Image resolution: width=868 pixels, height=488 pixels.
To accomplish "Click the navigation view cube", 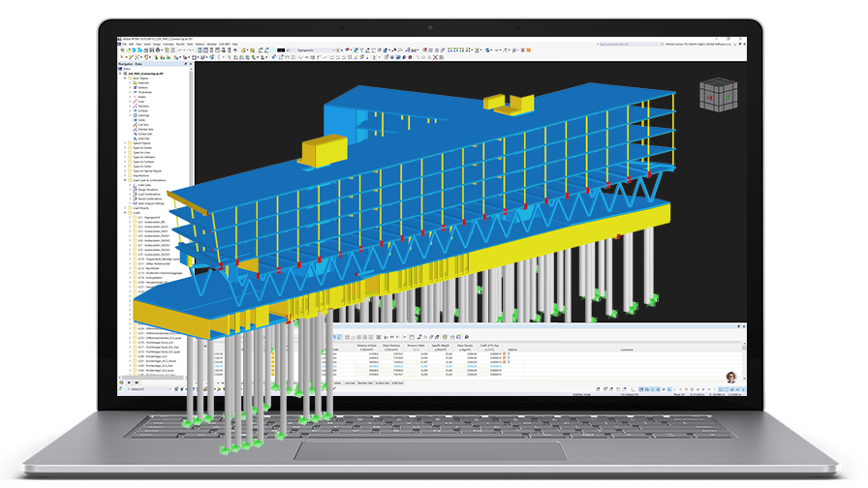I will tap(719, 95).
